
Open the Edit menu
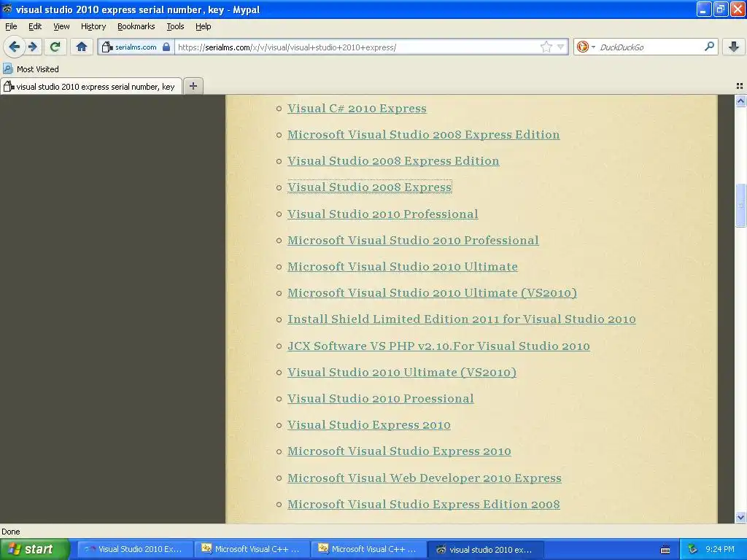[x=35, y=26]
